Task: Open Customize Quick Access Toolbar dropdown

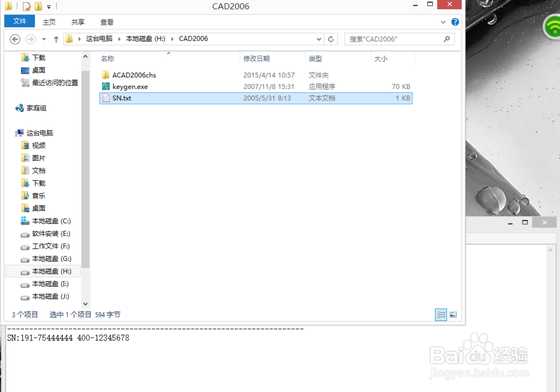Action: pos(49,6)
